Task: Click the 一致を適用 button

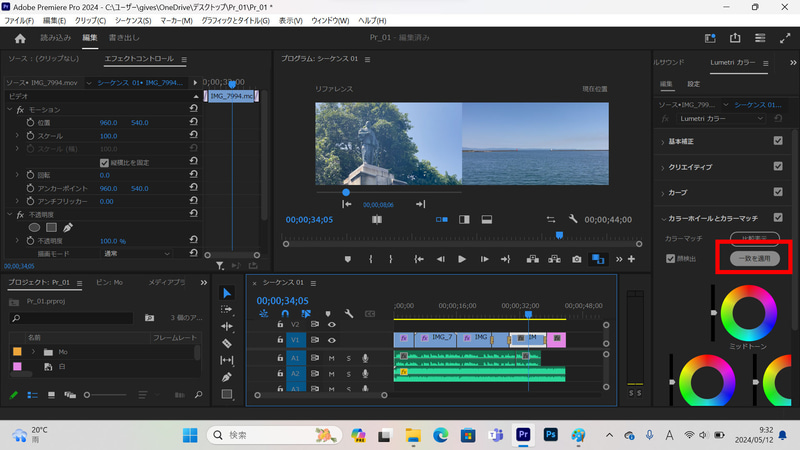Action: (755, 258)
